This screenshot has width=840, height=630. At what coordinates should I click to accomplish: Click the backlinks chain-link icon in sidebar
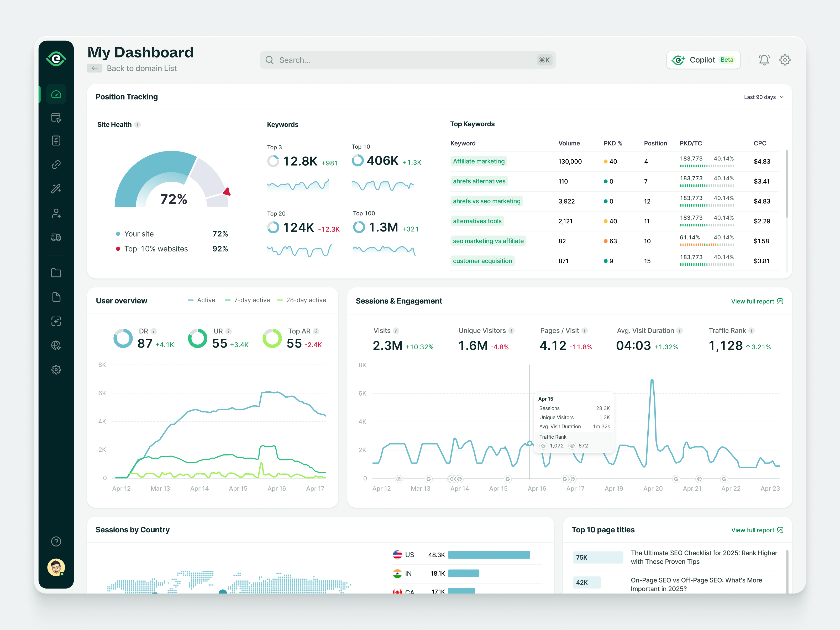point(56,164)
